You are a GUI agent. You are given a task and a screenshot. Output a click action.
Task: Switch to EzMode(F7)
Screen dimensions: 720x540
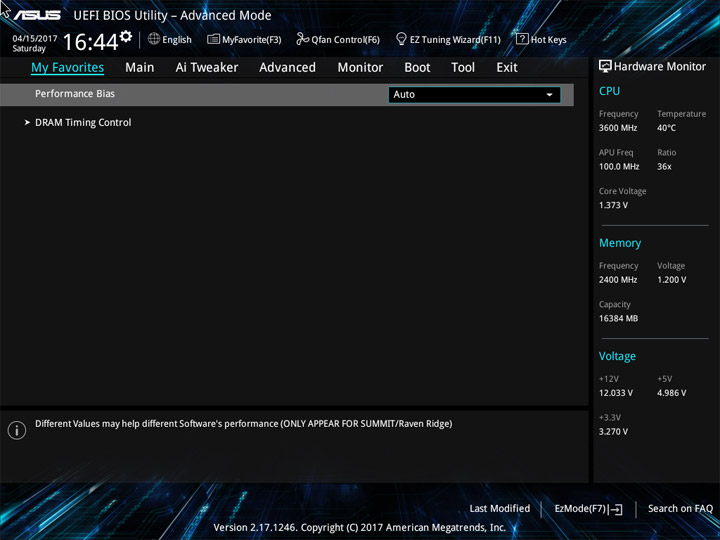(589, 509)
